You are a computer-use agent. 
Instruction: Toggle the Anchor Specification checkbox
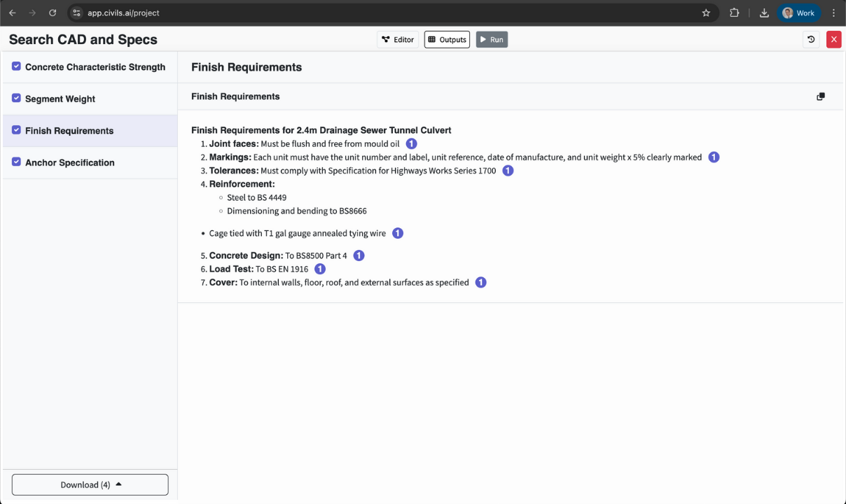point(16,162)
